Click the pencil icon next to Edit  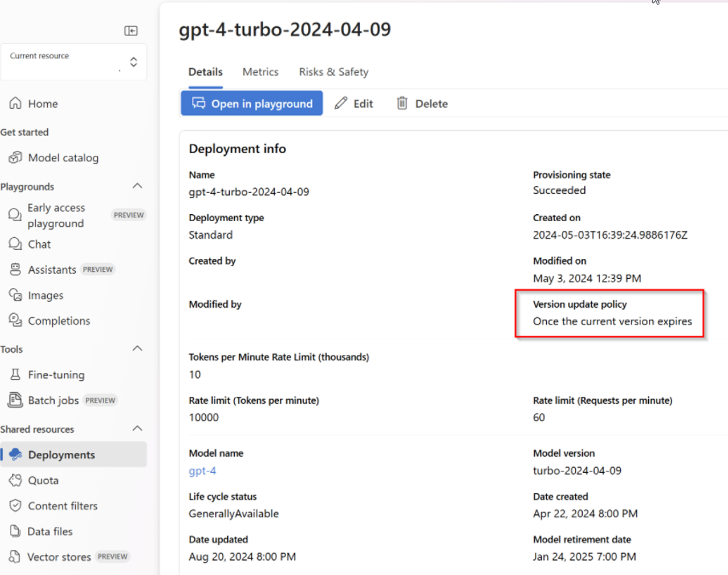[341, 103]
